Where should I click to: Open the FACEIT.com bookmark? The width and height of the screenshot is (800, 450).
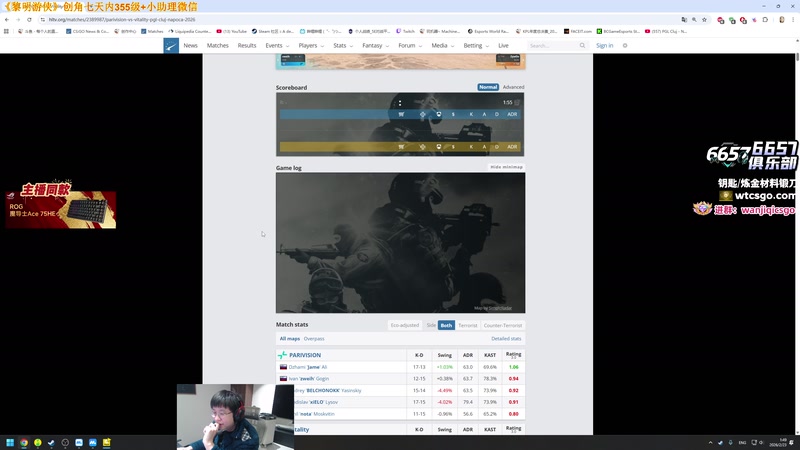[578, 31]
